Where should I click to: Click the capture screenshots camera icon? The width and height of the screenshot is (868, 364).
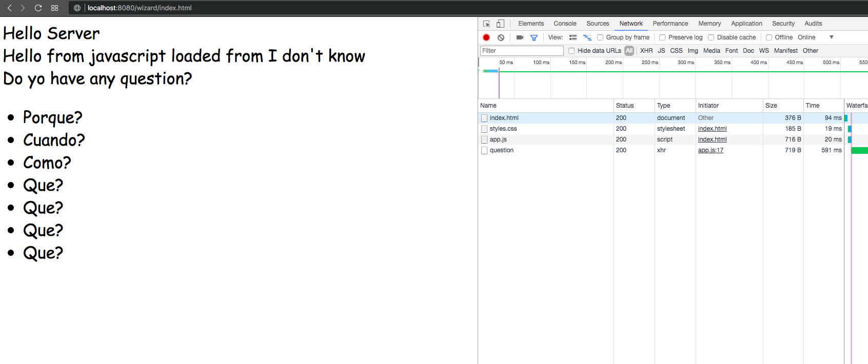tap(520, 37)
